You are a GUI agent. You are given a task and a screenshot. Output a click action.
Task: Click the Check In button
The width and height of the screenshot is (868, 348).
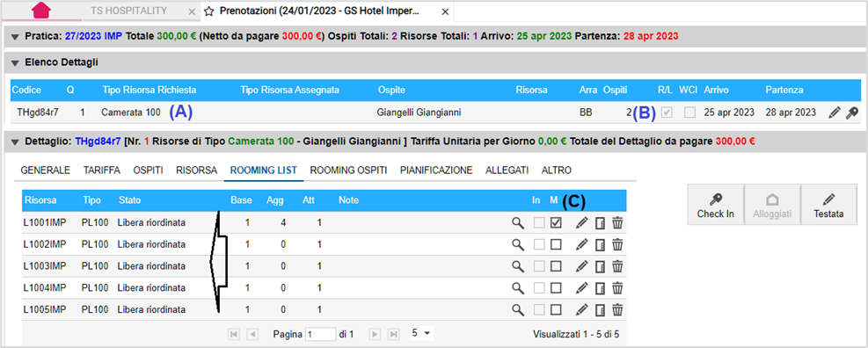[x=716, y=204]
